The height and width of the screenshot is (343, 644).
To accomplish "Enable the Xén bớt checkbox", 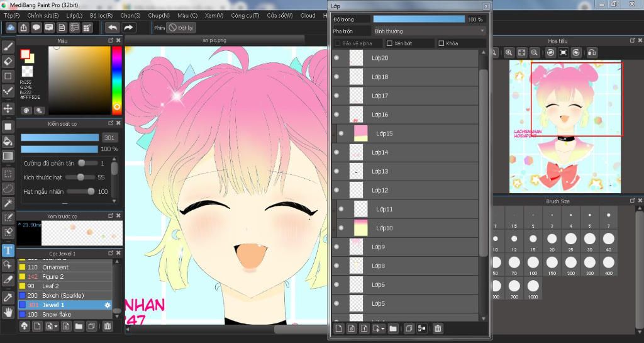I will [x=390, y=43].
